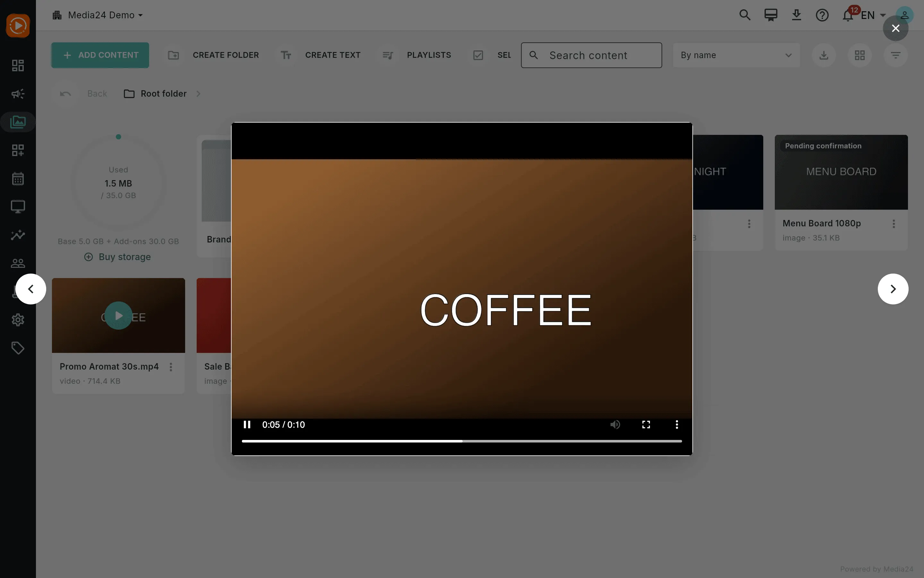Viewport: 924px width, 578px height.
Task: Open Root folder breadcrumb
Action: click(155, 94)
